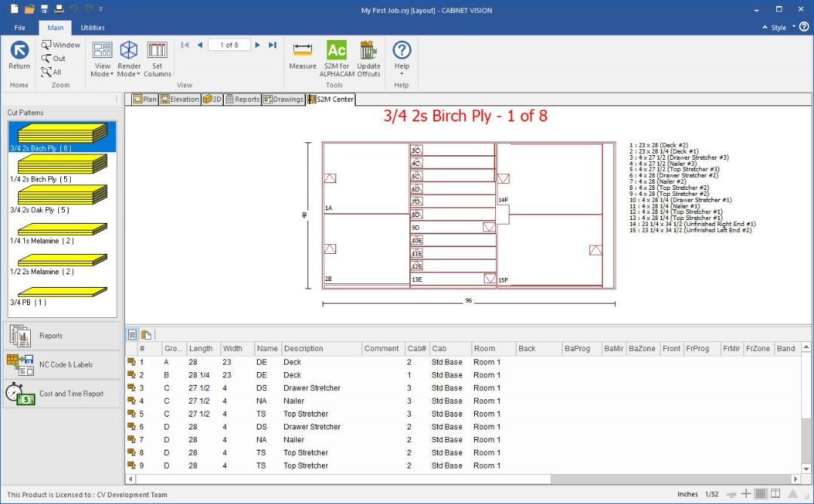Switch to the Utilities ribbon tab
Image resolution: width=814 pixels, height=504 pixels.
click(x=93, y=28)
